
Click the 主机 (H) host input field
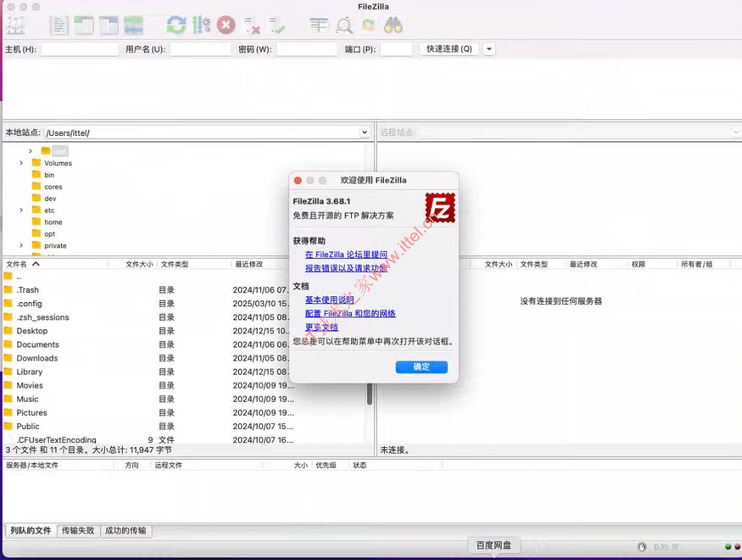click(x=79, y=49)
